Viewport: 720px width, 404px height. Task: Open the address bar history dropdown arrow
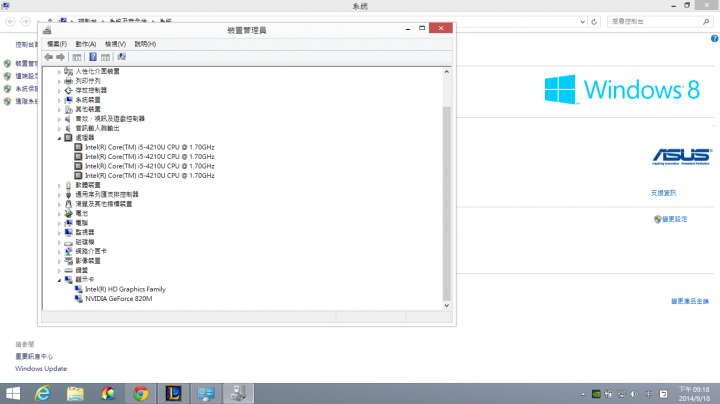tap(582, 22)
